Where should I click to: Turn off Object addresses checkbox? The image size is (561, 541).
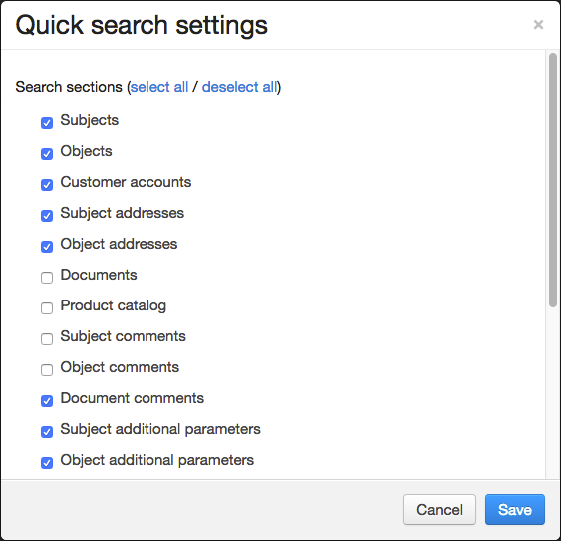point(47,247)
